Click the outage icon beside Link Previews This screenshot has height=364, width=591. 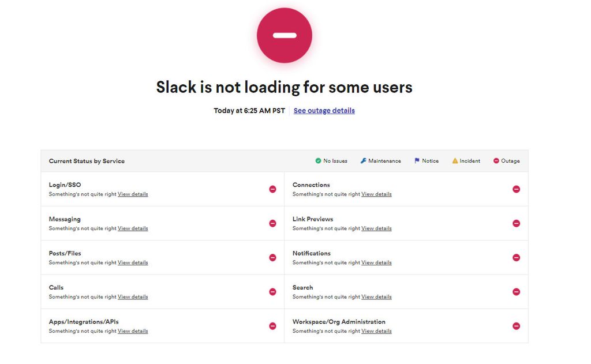[x=516, y=223]
